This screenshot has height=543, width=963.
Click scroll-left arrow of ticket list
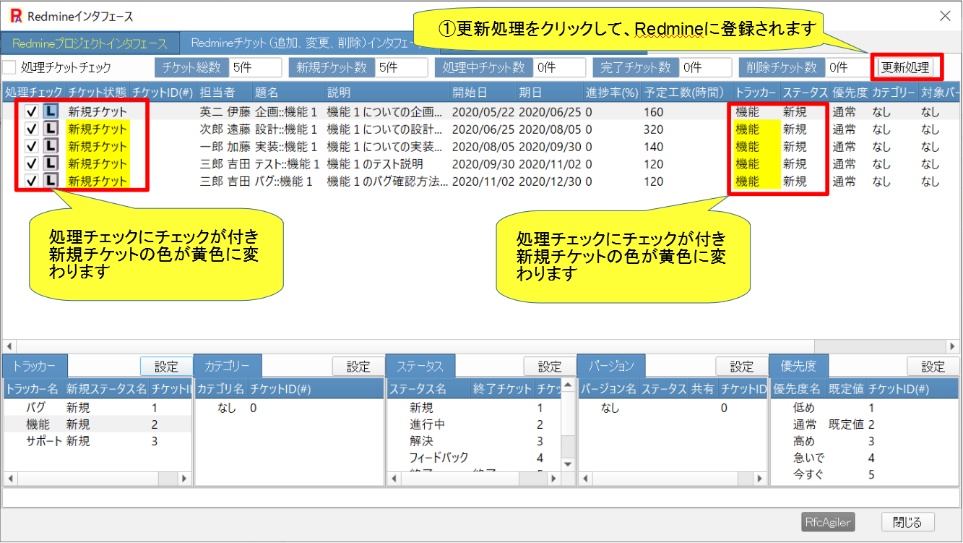coord(9,346)
